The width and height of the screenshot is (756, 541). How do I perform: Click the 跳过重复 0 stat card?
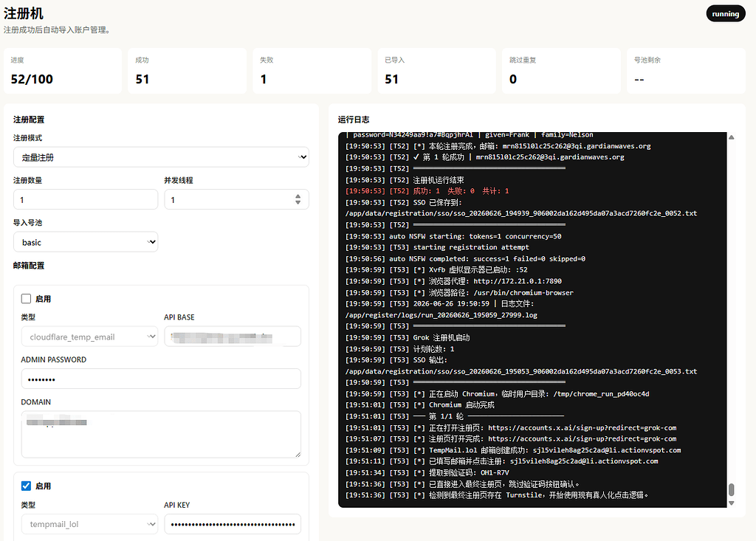point(561,70)
